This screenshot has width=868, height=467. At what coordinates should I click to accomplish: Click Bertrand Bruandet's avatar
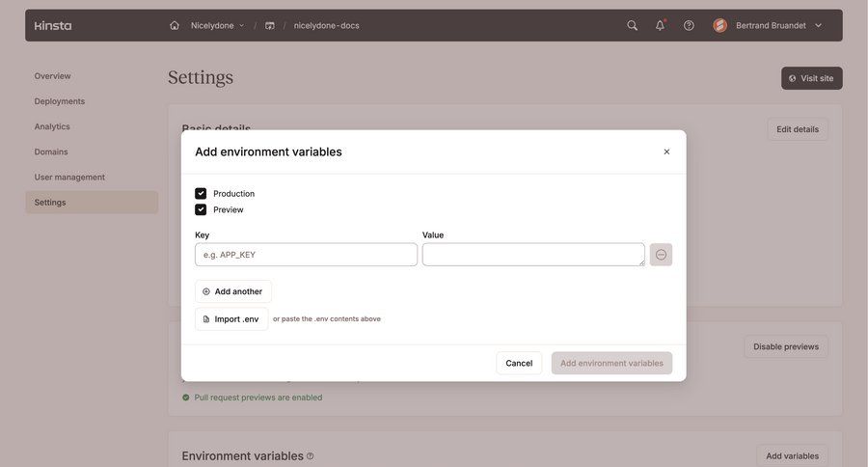719,25
